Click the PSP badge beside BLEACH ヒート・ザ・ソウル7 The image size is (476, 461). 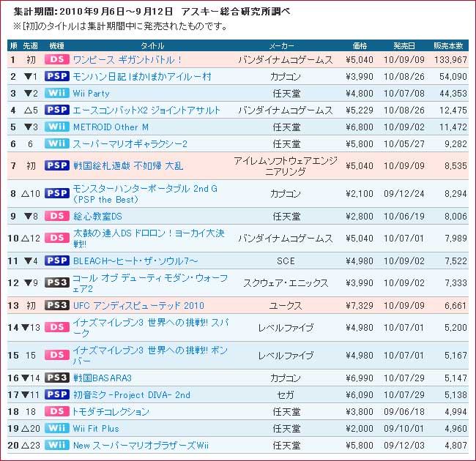point(57,261)
